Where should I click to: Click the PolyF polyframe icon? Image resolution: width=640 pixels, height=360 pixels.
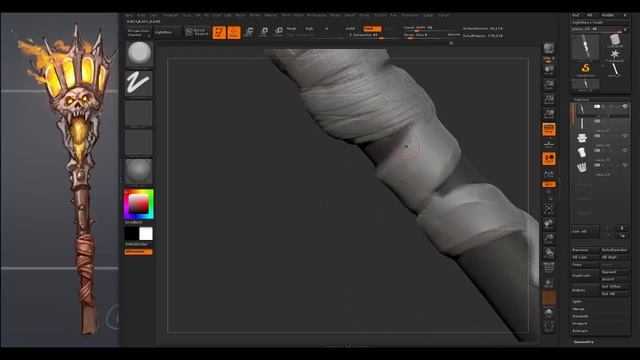[549, 268]
